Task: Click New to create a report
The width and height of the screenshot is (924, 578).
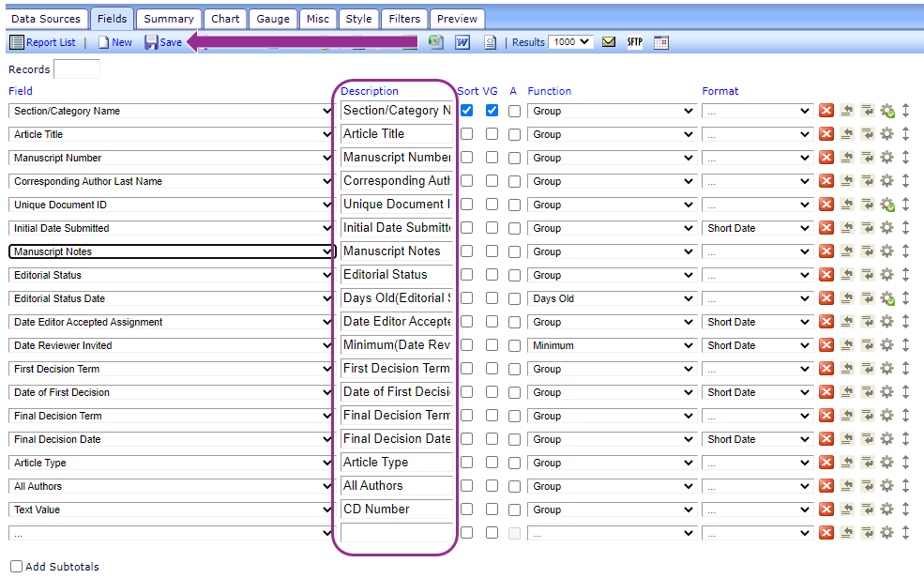Action: coord(115,42)
